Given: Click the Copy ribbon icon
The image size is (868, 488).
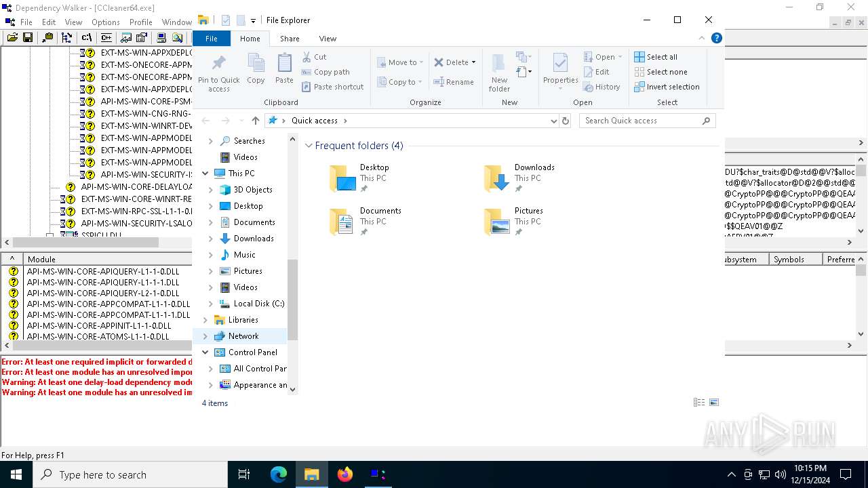Looking at the screenshot, I should pyautogui.click(x=256, y=69).
